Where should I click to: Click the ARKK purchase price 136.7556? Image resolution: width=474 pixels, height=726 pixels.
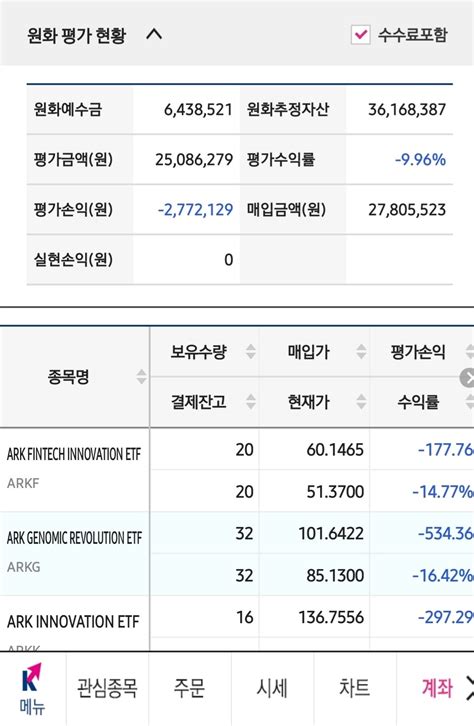pyautogui.click(x=331, y=617)
